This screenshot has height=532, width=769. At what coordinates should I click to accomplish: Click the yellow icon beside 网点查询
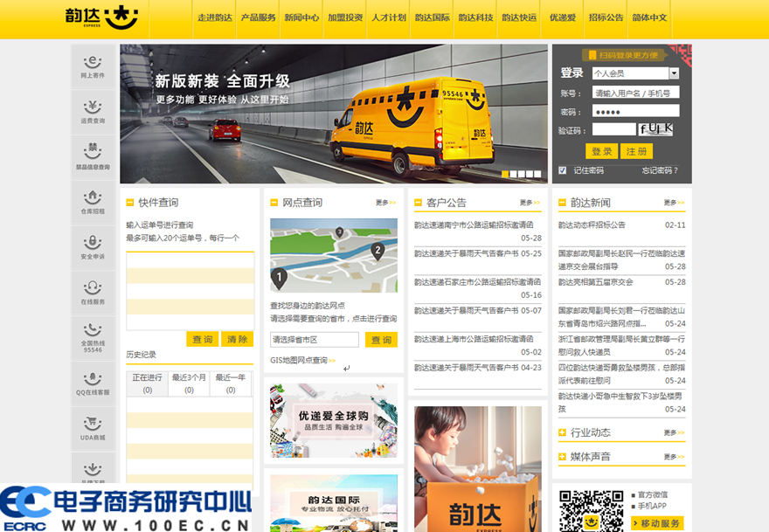pos(274,203)
